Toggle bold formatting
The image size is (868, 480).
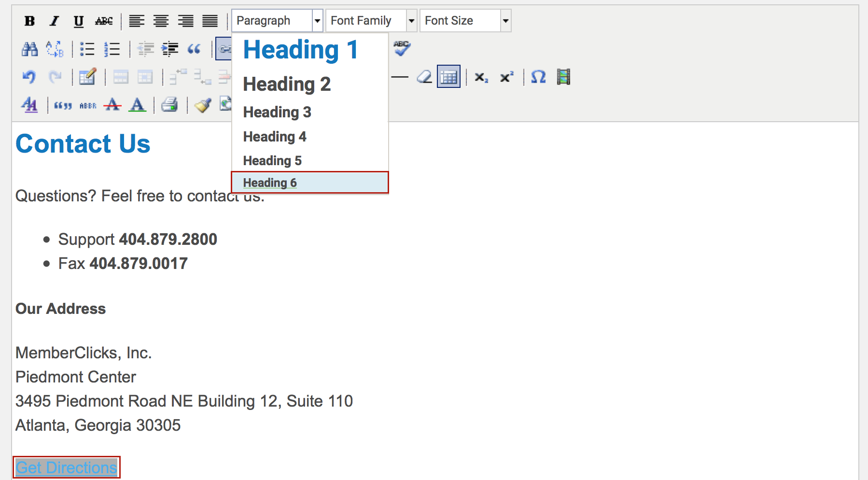29,21
